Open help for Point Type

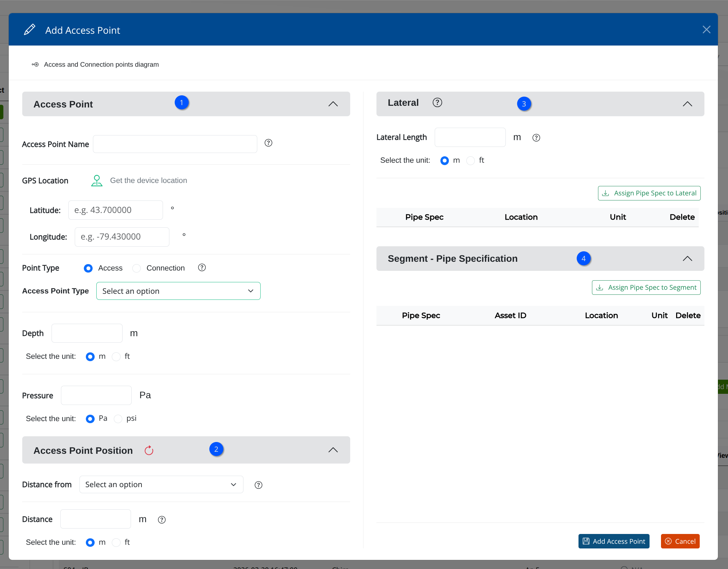pos(202,267)
